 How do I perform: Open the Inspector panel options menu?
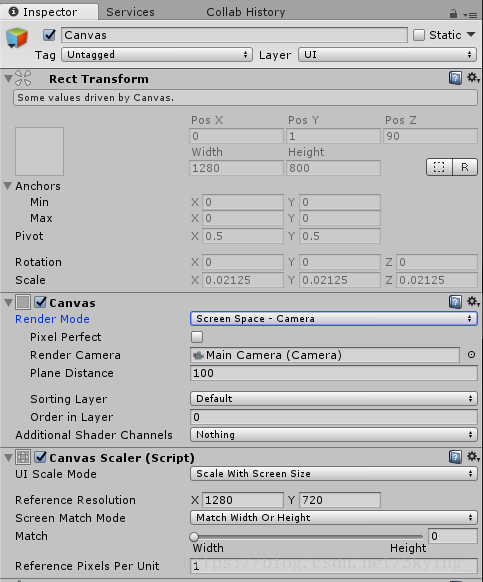click(x=470, y=15)
